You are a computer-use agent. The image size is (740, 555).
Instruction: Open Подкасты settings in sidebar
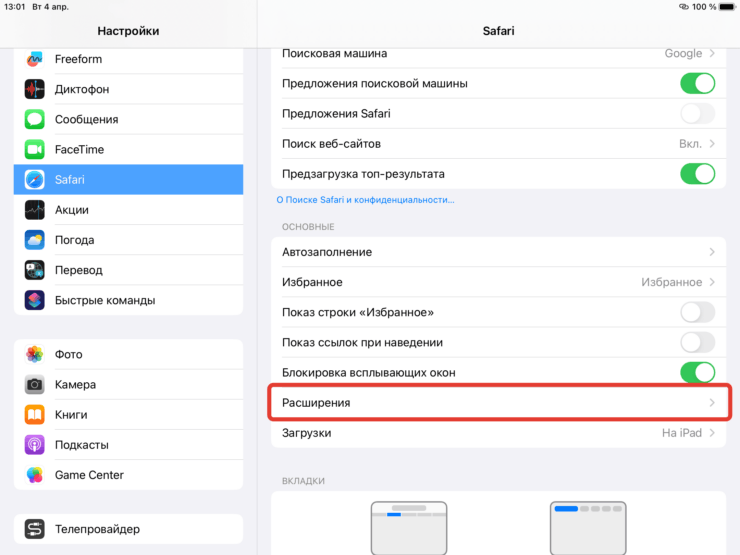(x=128, y=445)
